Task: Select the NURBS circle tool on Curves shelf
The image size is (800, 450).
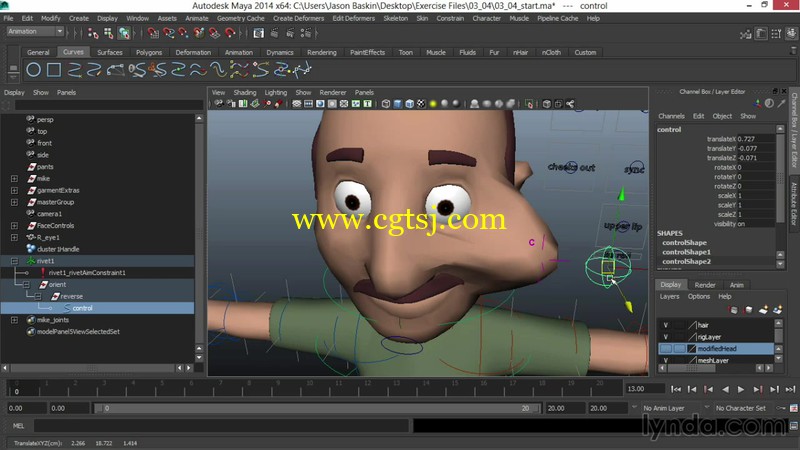Action: 34,69
